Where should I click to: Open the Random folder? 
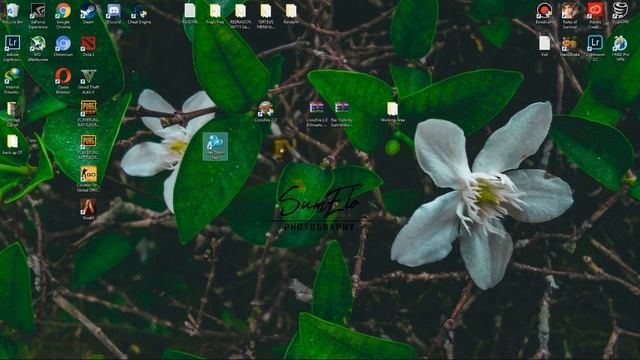[291, 13]
